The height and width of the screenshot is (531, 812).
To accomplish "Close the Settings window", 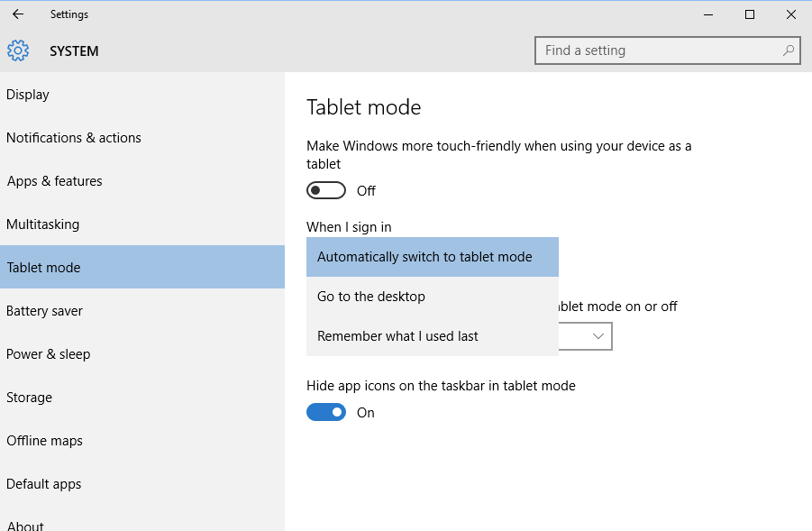I will point(790,14).
